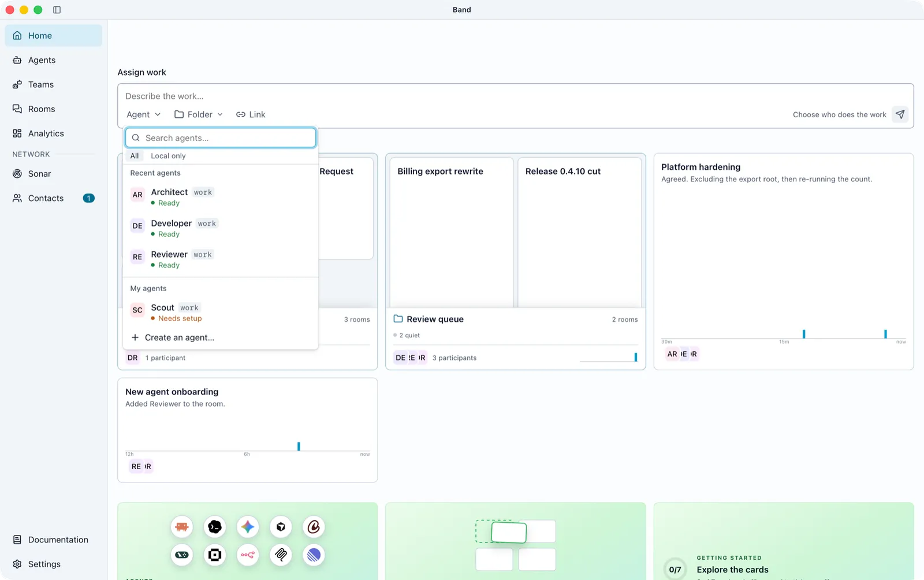Click the colorful star agent icon

pyautogui.click(x=248, y=527)
